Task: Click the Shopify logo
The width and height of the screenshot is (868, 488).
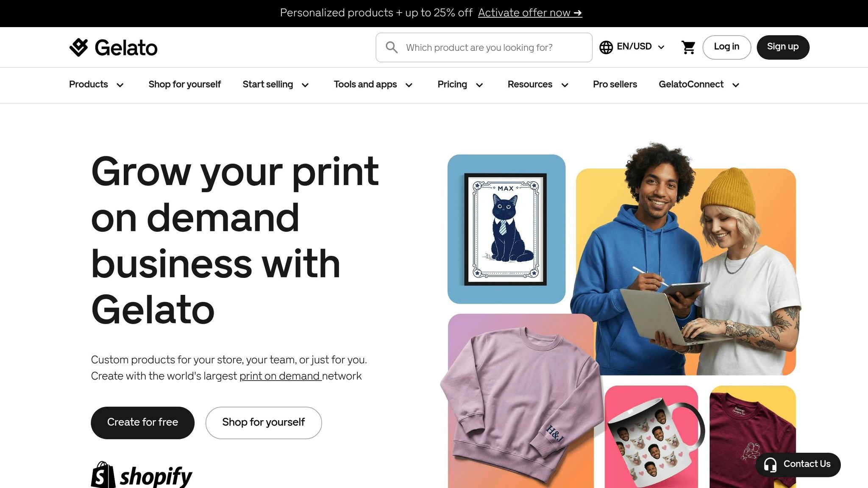Action: coord(142,475)
